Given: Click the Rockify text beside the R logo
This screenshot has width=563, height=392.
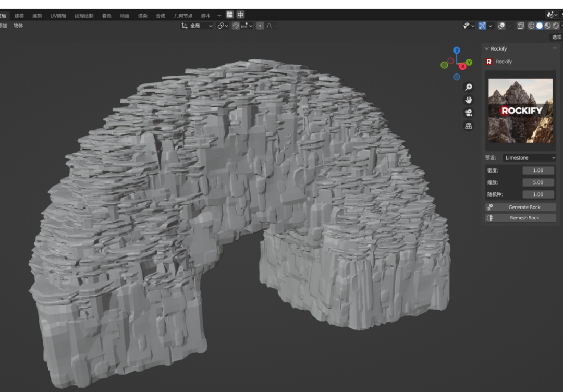Looking at the screenshot, I should pyautogui.click(x=504, y=62).
